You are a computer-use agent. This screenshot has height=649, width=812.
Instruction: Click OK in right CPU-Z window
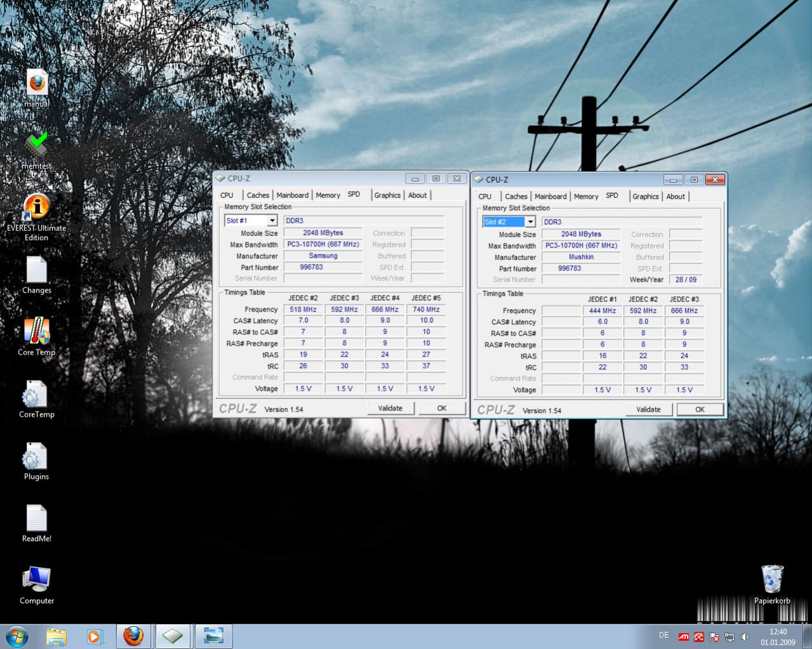(700, 410)
